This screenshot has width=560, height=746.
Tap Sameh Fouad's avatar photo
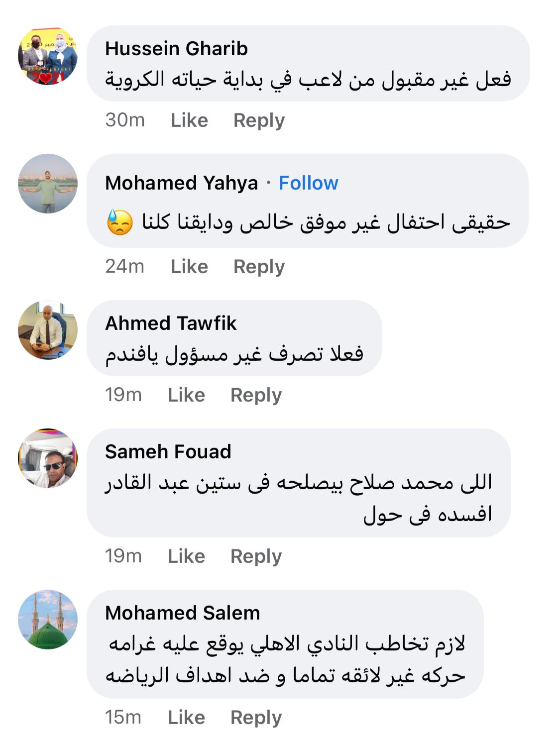click(x=48, y=458)
